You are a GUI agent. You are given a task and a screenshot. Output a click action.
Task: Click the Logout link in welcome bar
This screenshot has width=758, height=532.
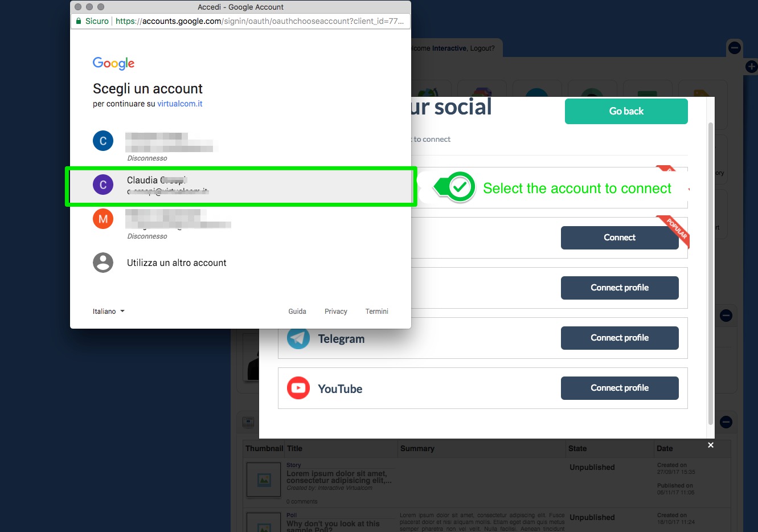pos(482,48)
